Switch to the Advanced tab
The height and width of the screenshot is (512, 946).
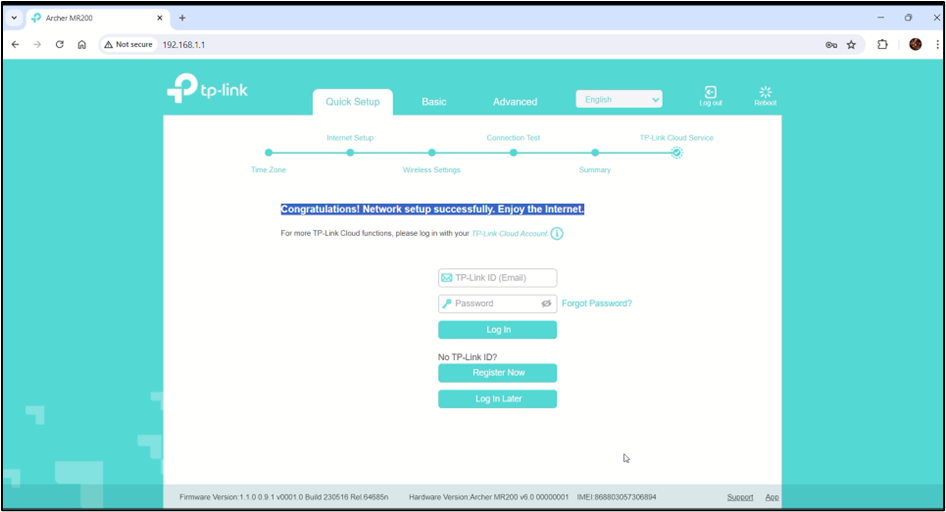[x=515, y=102]
